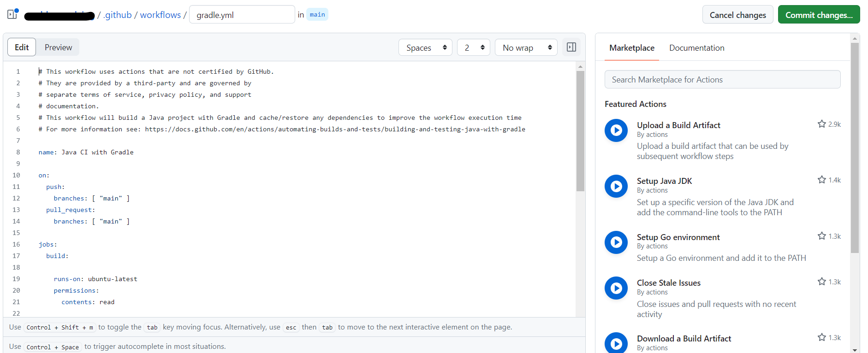This screenshot has height=353, width=868.
Task: Focus the gradle.yml filename field
Action: [242, 15]
